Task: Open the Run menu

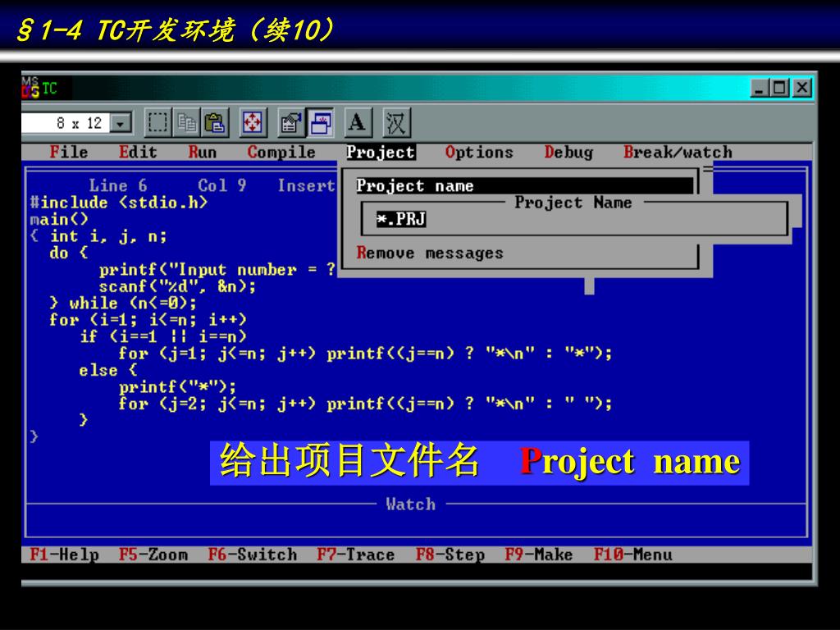Action: coord(202,152)
